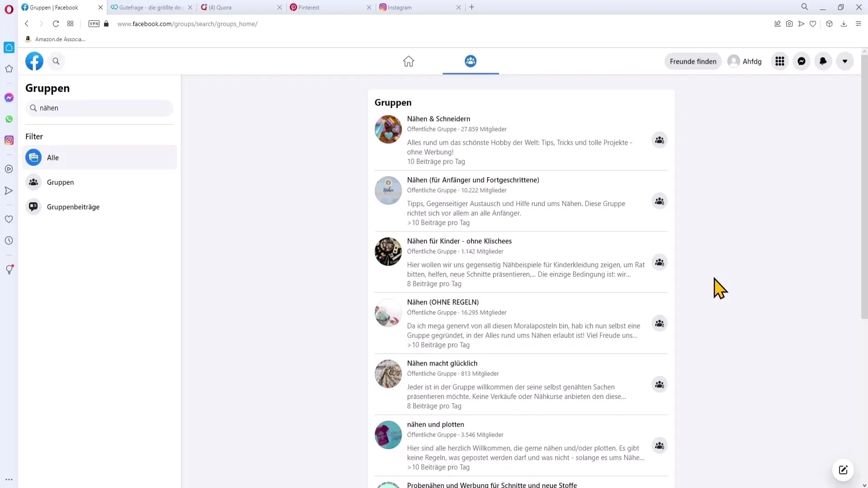Click Freunde finden button
The height and width of the screenshot is (488, 868).
tap(693, 61)
